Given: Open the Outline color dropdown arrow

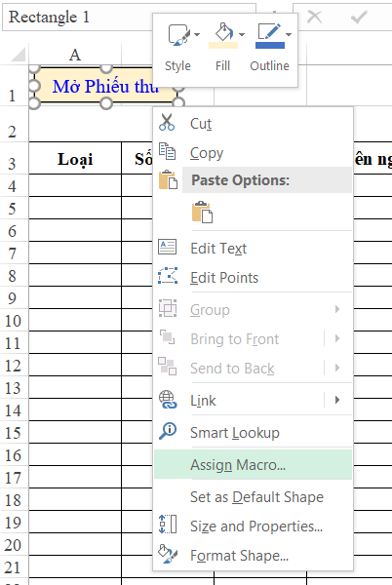Looking at the screenshot, I should (x=289, y=34).
